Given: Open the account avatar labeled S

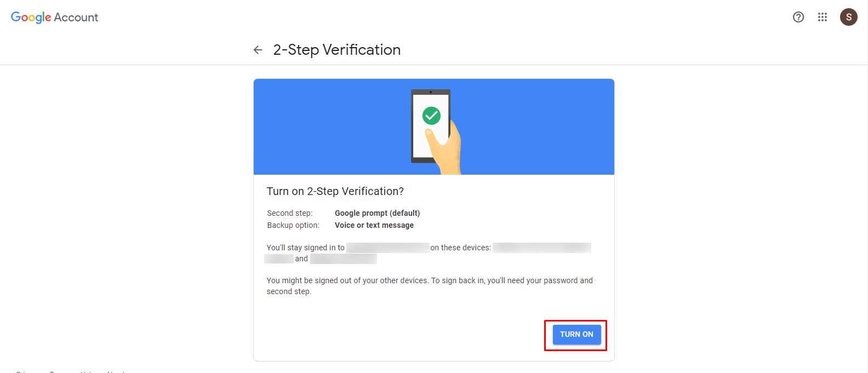Looking at the screenshot, I should (849, 17).
